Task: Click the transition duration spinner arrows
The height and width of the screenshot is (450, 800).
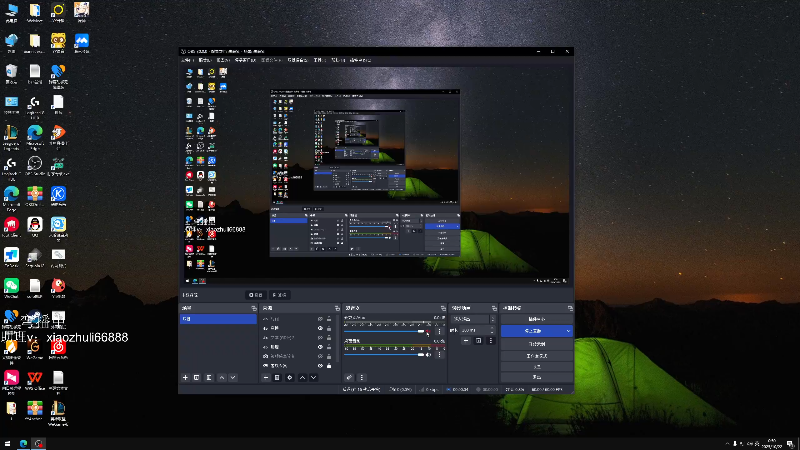Action: (x=492, y=331)
